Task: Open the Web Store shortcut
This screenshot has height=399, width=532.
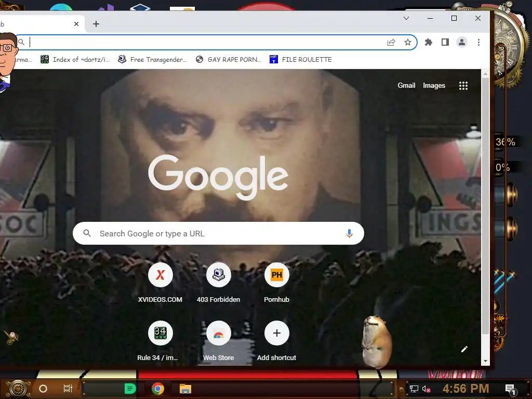Action: tap(219, 341)
